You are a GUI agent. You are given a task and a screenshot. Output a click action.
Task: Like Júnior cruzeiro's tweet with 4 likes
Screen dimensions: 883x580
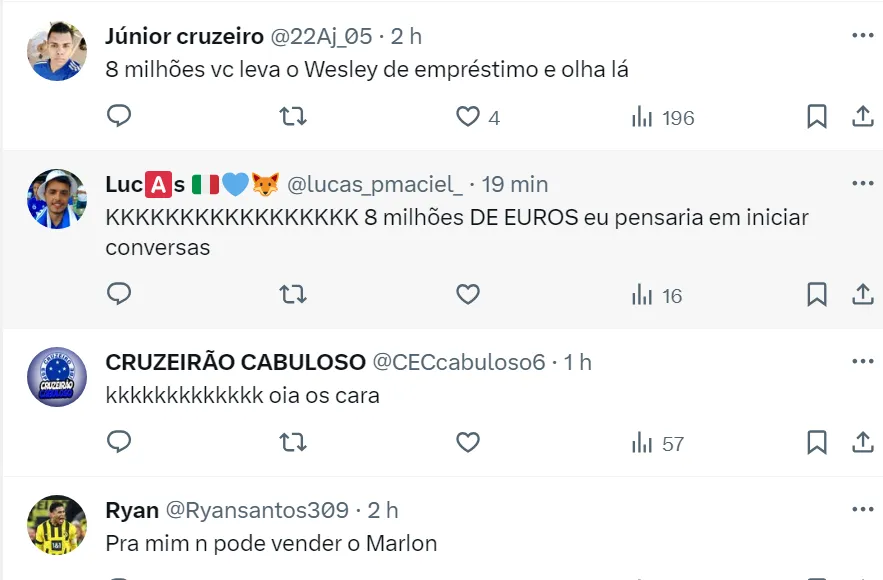[x=468, y=117]
